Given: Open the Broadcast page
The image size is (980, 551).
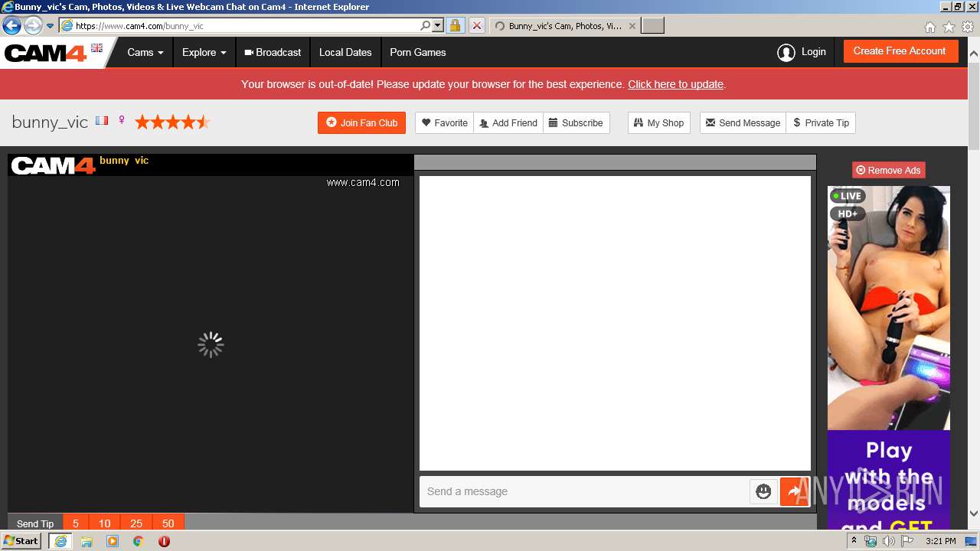Looking at the screenshot, I should tap(273, 53).
